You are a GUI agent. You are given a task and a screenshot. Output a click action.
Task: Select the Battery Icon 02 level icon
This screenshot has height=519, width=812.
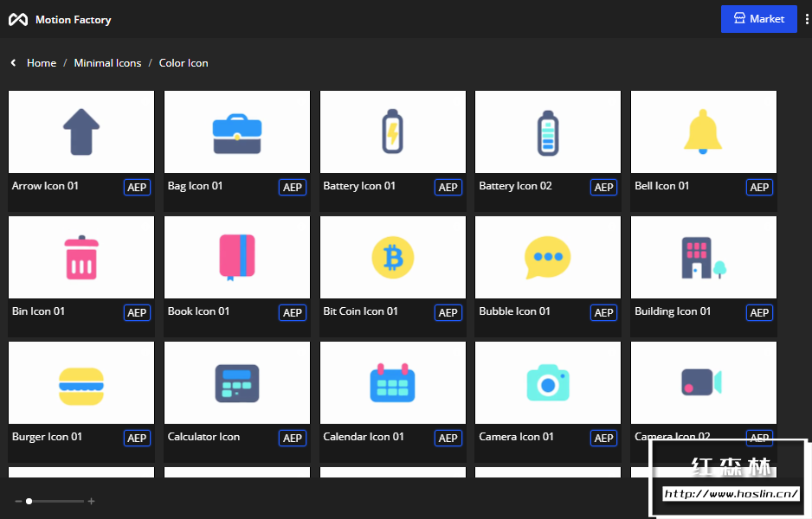click(548, 132)
